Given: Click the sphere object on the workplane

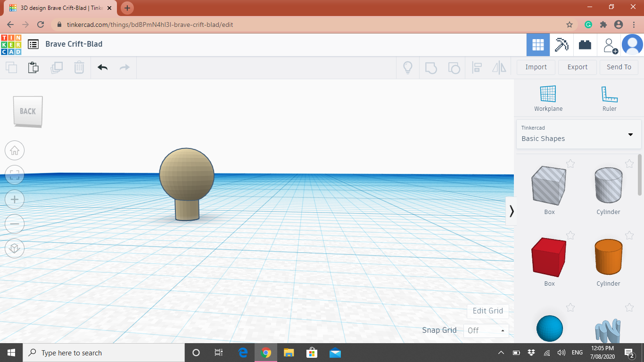Looking at the screenshot, I should point(187,174).
